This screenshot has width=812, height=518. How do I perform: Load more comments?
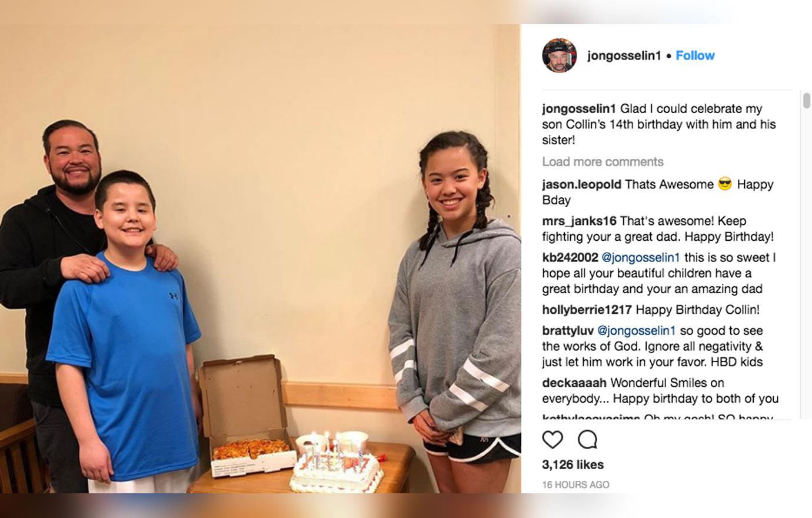coord(603,162)
